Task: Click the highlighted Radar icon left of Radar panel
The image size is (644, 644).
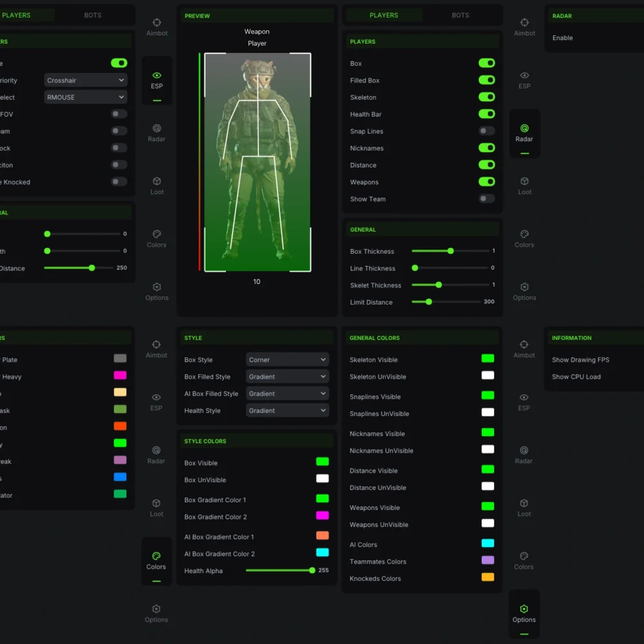Action: [524, 128]
